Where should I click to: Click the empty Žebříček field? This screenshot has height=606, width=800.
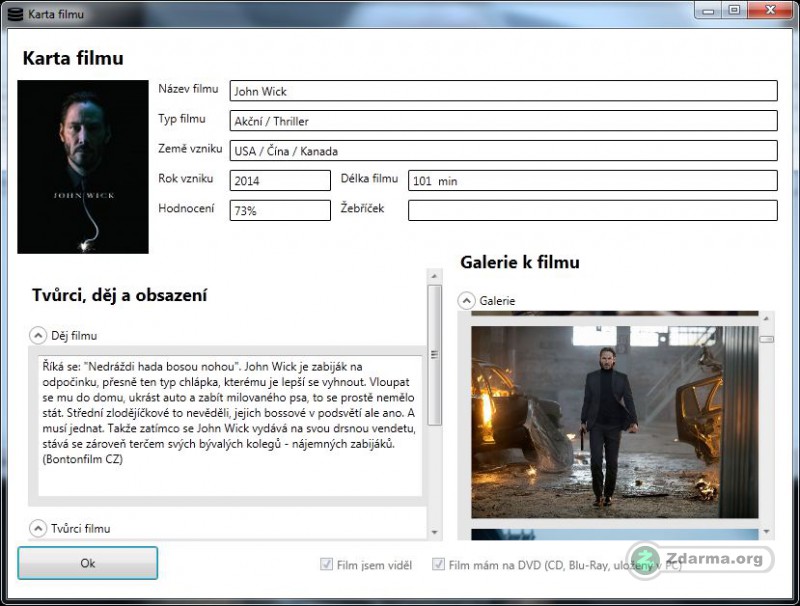point(593,210)
